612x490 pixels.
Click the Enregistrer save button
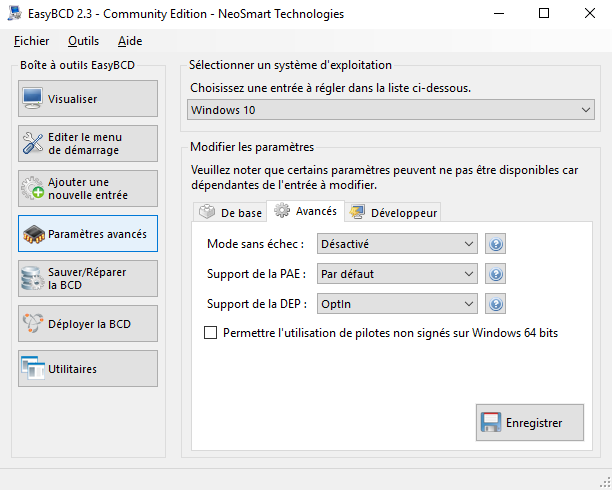[530, 422]
